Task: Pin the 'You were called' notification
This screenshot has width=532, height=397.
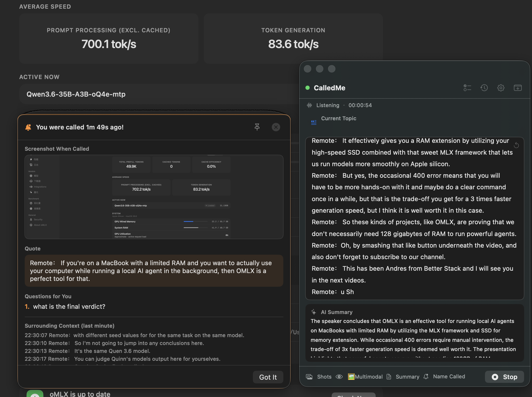Action: point(257,127)
